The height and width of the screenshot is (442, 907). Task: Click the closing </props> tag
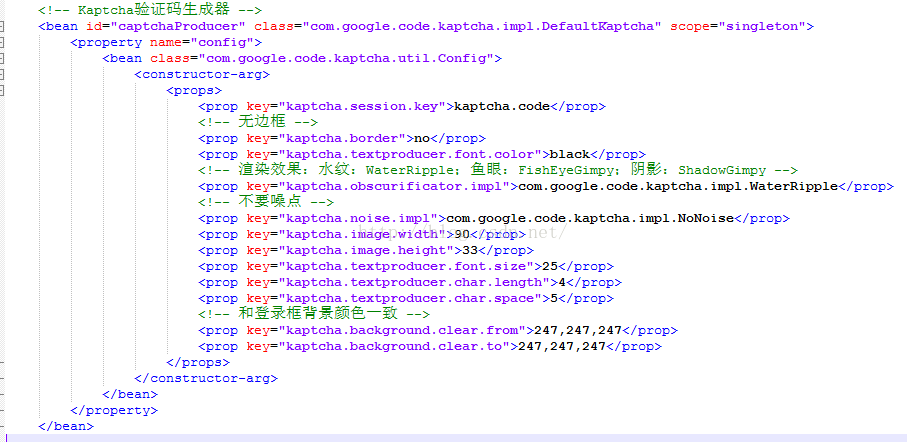pyautogui.click(x=198, y=362)
